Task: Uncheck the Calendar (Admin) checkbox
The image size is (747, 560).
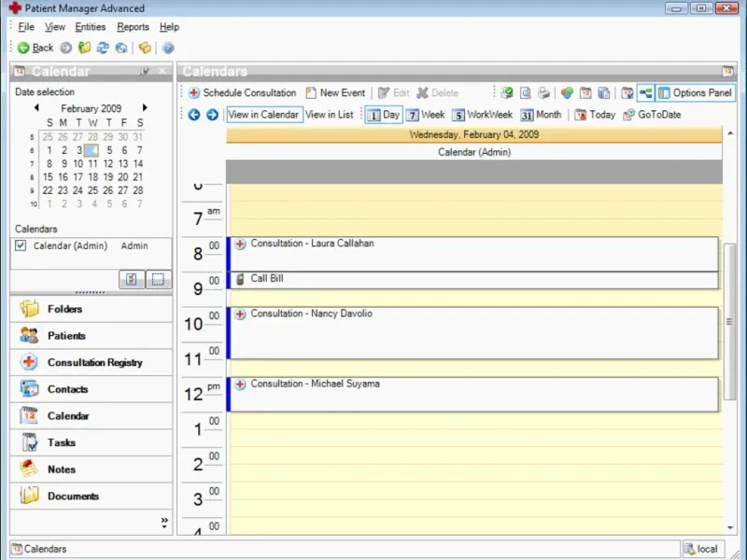Action: pos(21,245)
